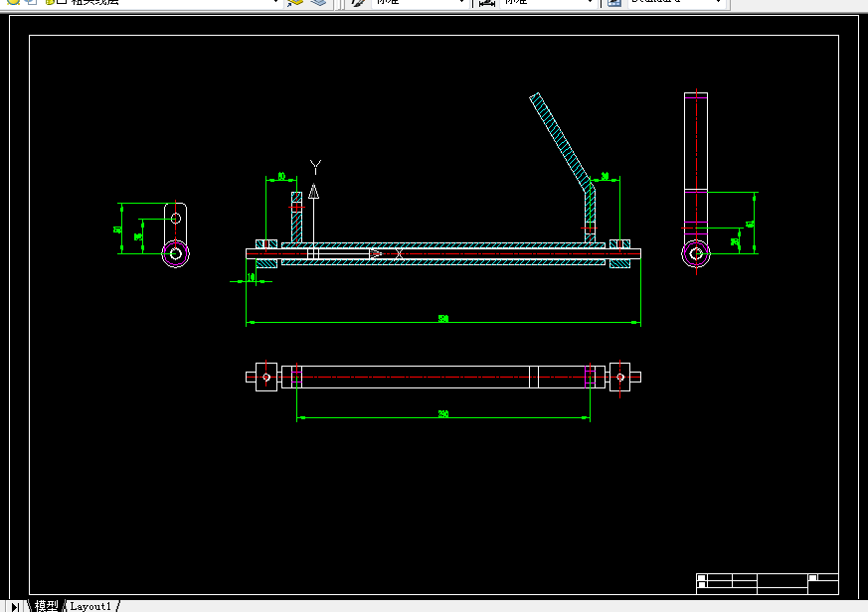Image resolution: width=868 pixels, height=612 pixels.
Task: Expand the layer name dropdown list
Action: click(275, 2)
